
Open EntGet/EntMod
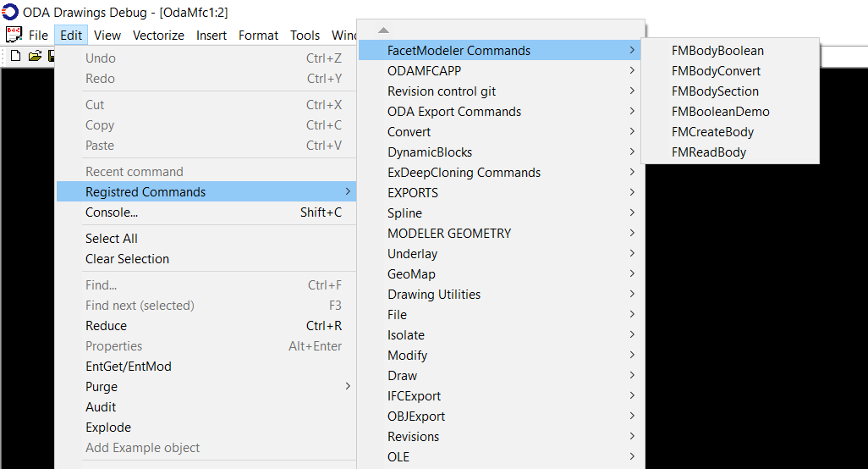(x=206, y=366)
